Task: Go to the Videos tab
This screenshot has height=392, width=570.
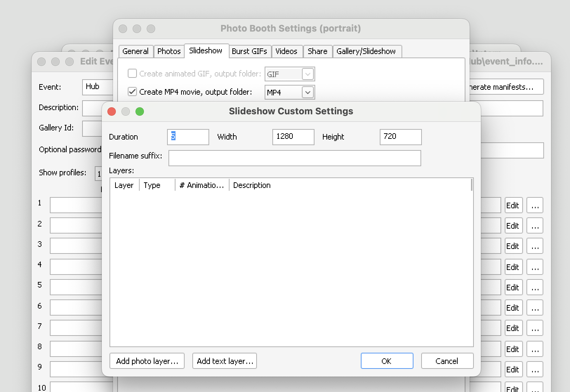Action: [x=286, y=51]
